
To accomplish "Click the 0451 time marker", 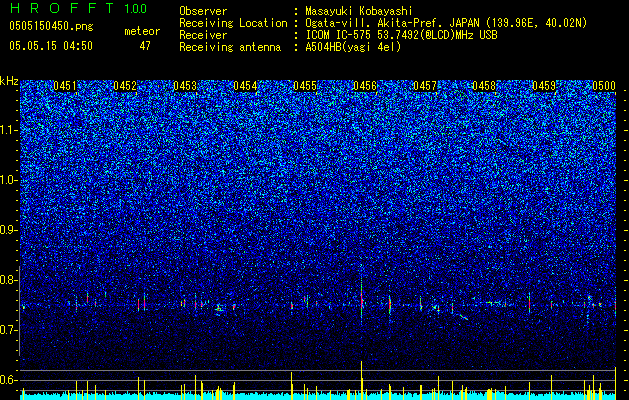I will (65, 86).
